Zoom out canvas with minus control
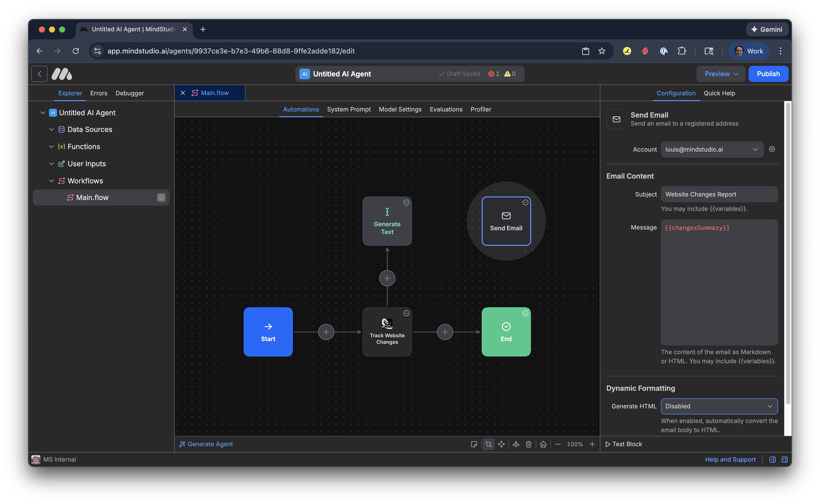 click(x=558, y=444)
